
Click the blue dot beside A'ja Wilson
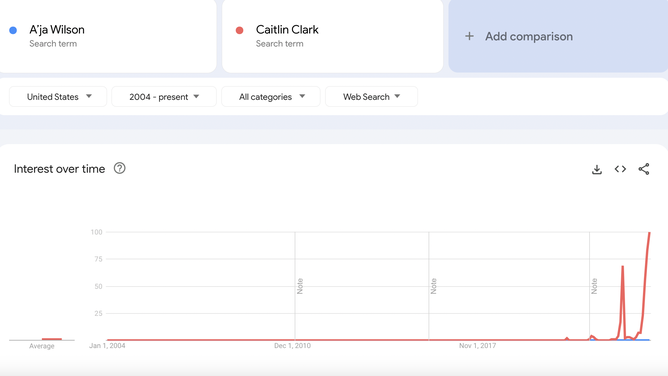[13, 30]
